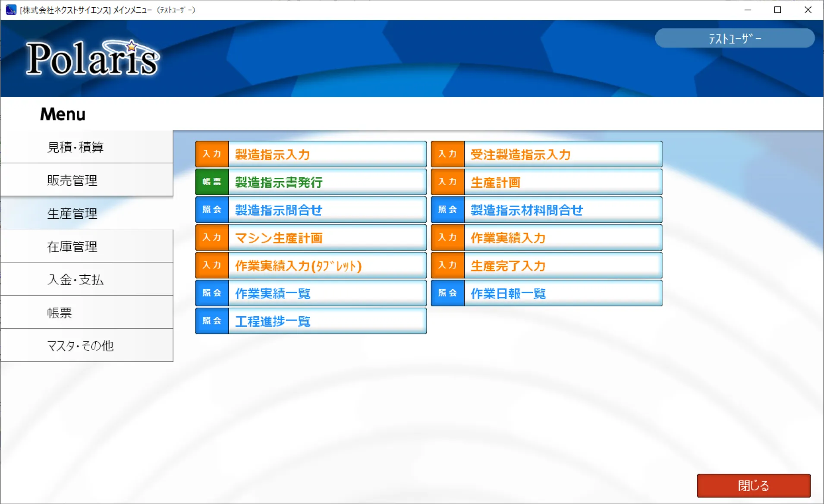This screenshot has height=504, width=824.
Task: Maximize the メインメニュー window
Action: pyautogui.click(x=778, y=10)
